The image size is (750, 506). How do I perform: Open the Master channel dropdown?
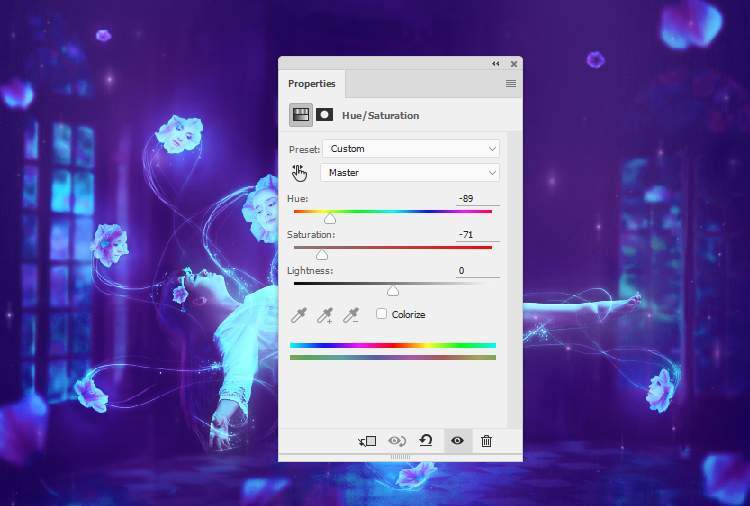(410, 173)
